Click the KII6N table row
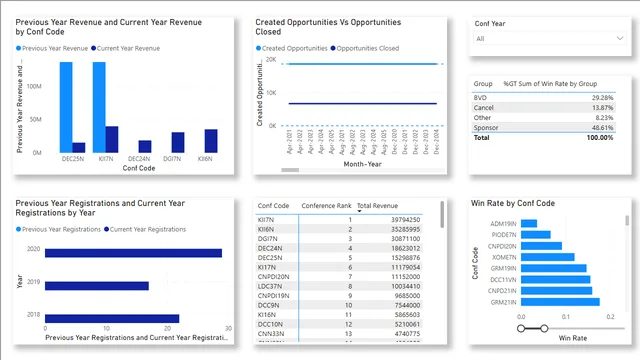The image size is (640, 360). 339,229
